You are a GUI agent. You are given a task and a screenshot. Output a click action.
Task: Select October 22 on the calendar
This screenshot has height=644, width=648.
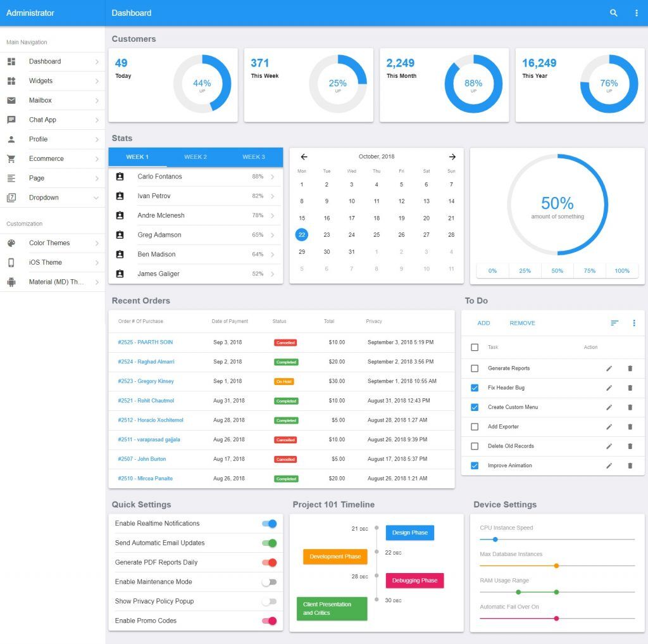[302, 235]
